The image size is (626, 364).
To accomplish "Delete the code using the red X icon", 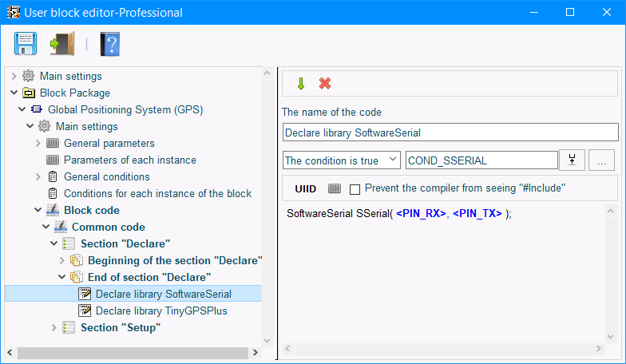I will [325, 83].
